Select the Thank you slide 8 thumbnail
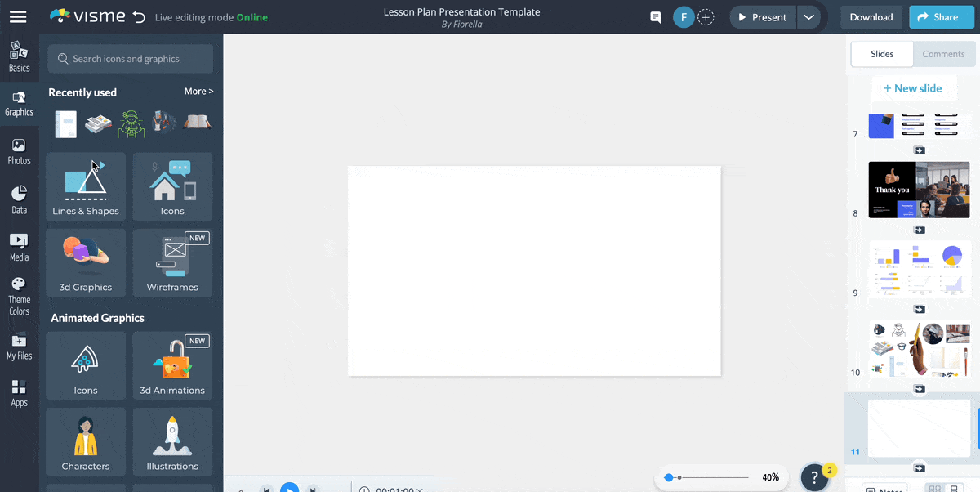The width and height of the screenshot is (980, 492). coord(919,190)
